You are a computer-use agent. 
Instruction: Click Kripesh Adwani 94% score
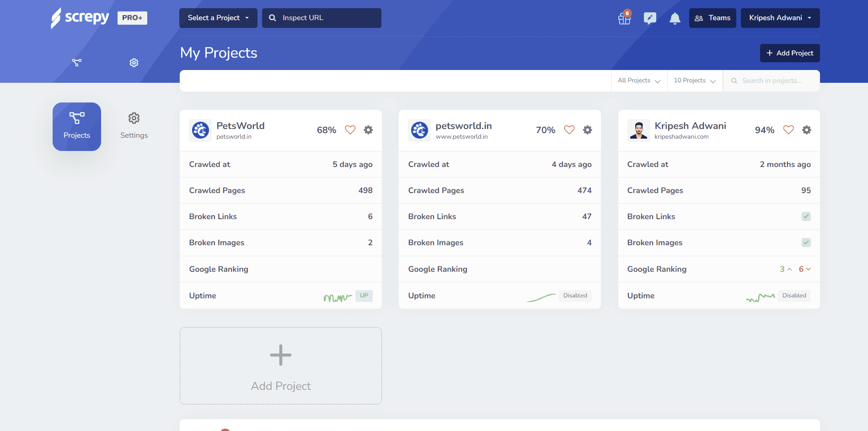coord(765,130)
